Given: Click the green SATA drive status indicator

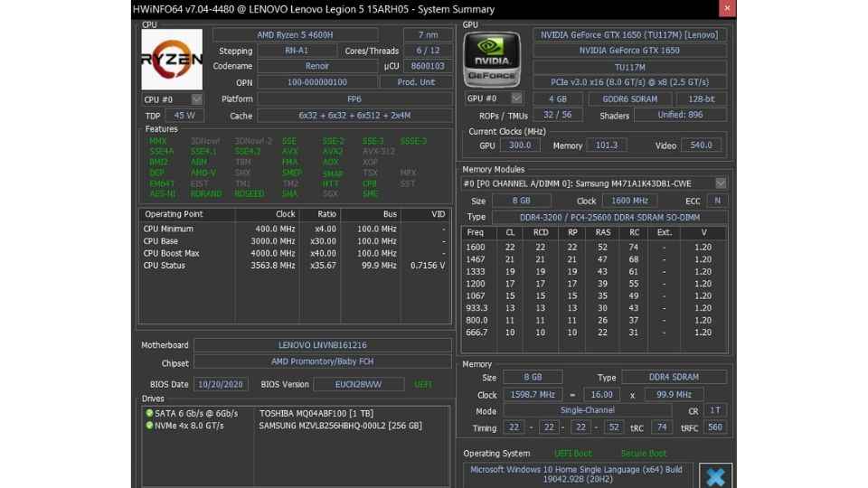Looking at the screenshot, I should (149, 413).
